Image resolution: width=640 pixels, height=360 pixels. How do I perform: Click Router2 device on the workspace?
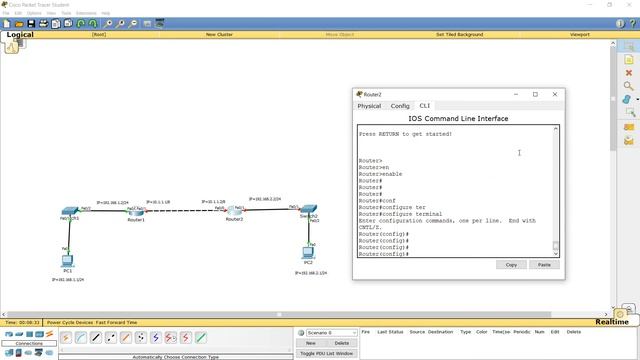(x=235, y=211)
